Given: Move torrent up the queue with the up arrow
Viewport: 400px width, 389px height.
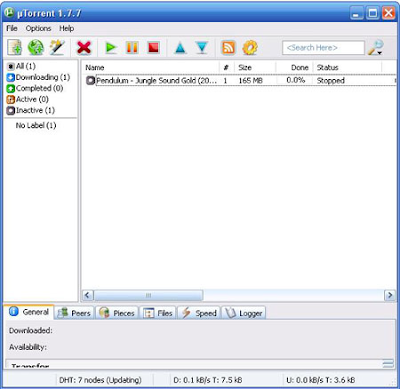Looking at the screenshot, I should click(x=180, y=48).
